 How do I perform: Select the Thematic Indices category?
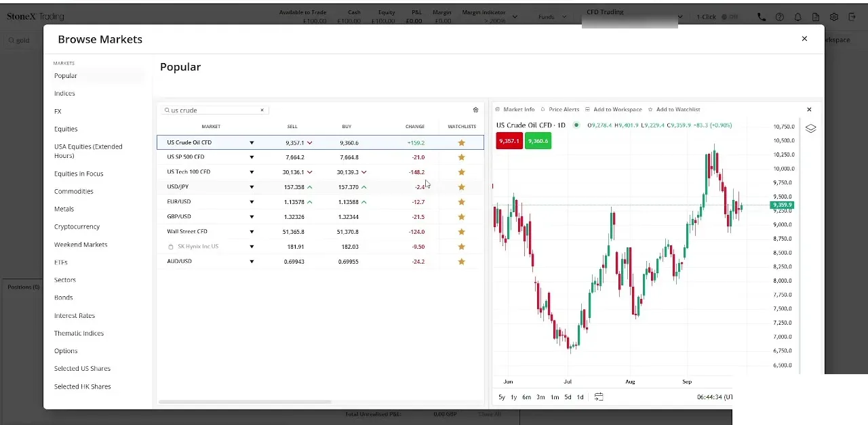click(79, 333)
